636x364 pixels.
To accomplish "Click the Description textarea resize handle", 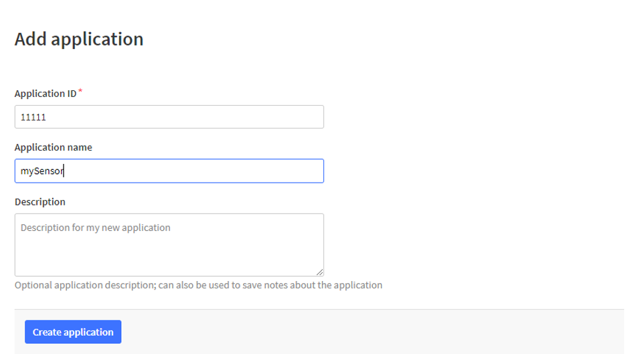I will [x=319, y=272].
